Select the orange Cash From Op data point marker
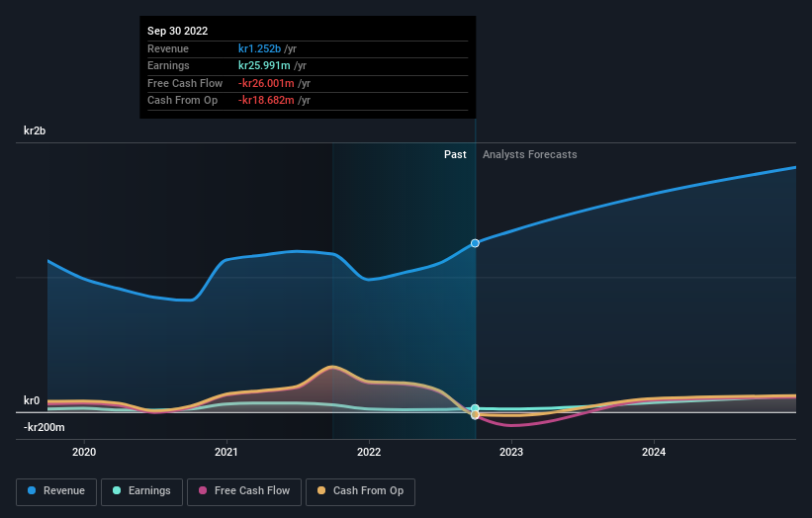This screenshot has height=518, width=812. (475, 415)
